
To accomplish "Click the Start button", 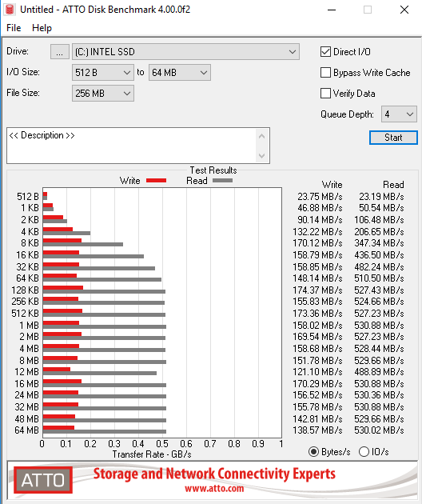I will [x=393, y=138].
